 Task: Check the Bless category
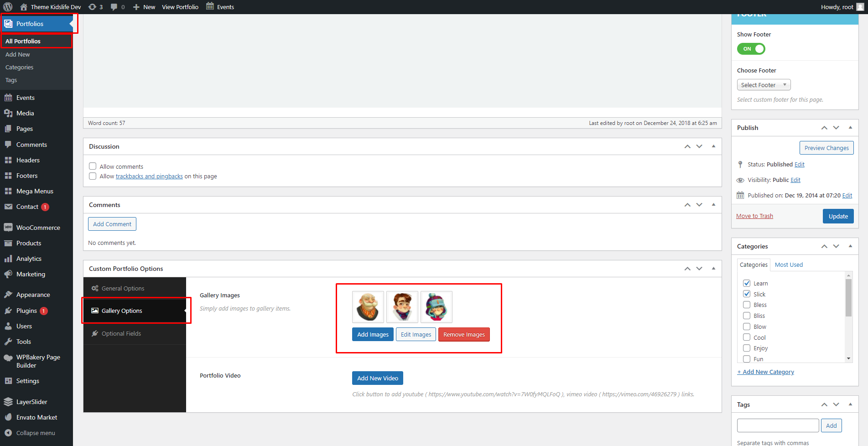click(747, 305)
